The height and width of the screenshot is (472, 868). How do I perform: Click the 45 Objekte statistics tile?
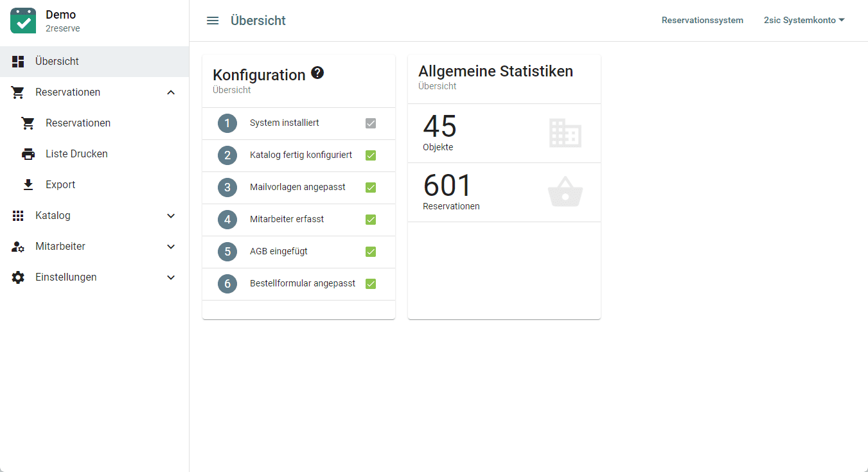504,133
